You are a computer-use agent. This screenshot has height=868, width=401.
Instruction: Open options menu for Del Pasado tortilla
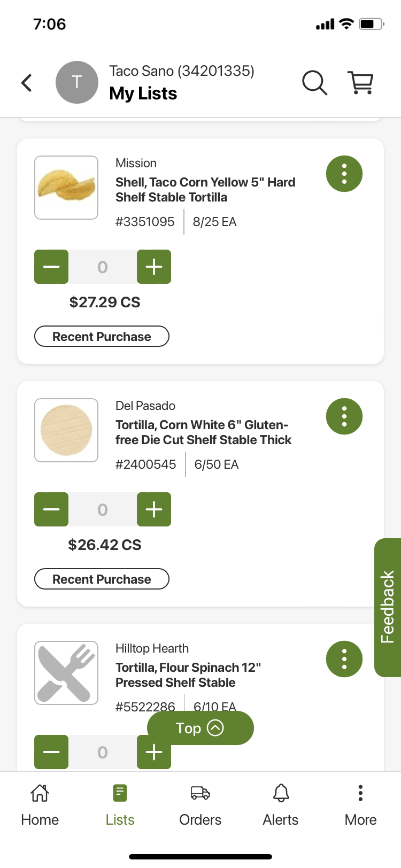(344, 416)
